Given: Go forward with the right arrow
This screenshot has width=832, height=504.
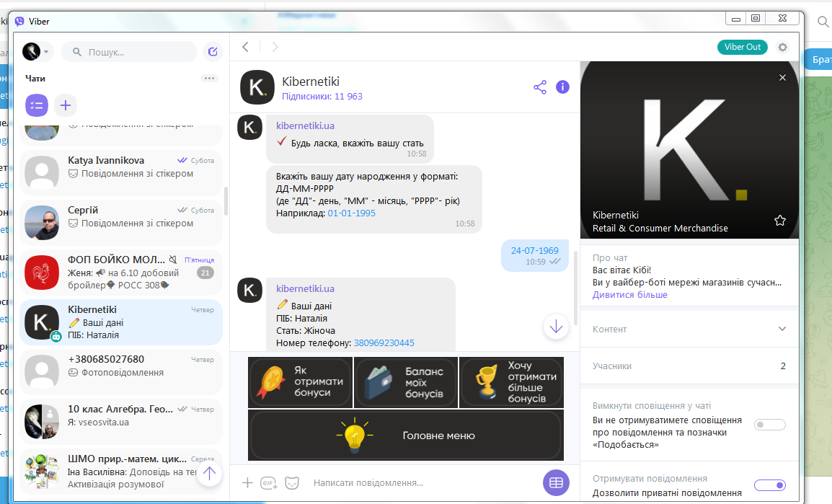Looking at the screenshot, I should [x=275, y=47].
